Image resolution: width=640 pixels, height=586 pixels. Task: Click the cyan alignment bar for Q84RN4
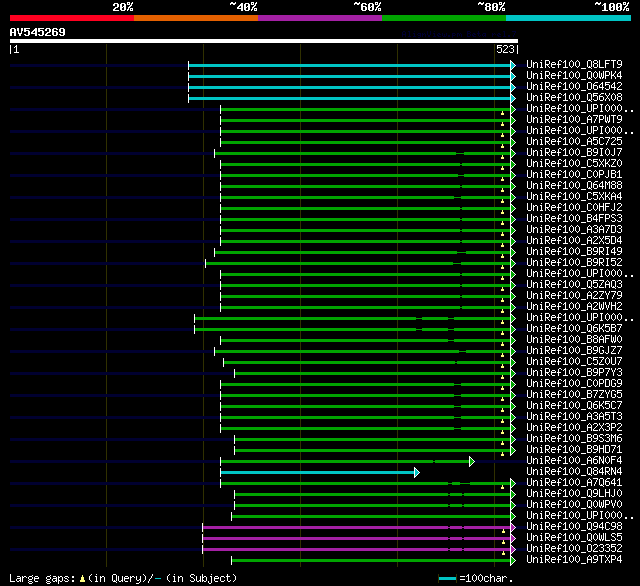[318, 471]
